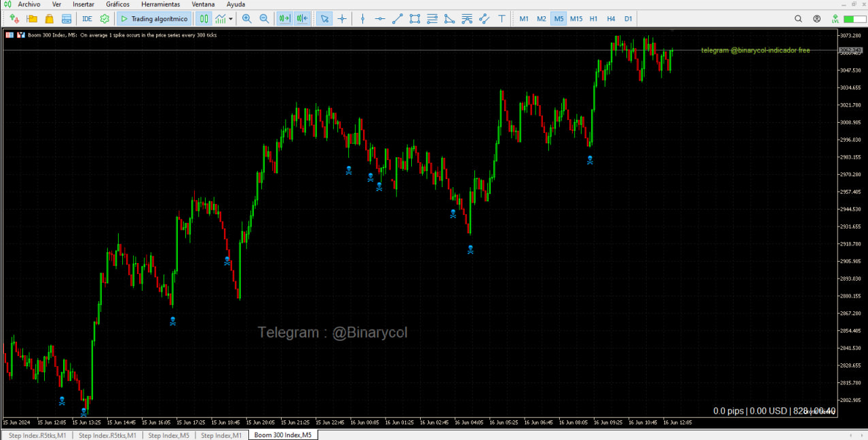Open the Insertar menu
This screenshot has height=440, width=868.
click(x=83, y=4)
